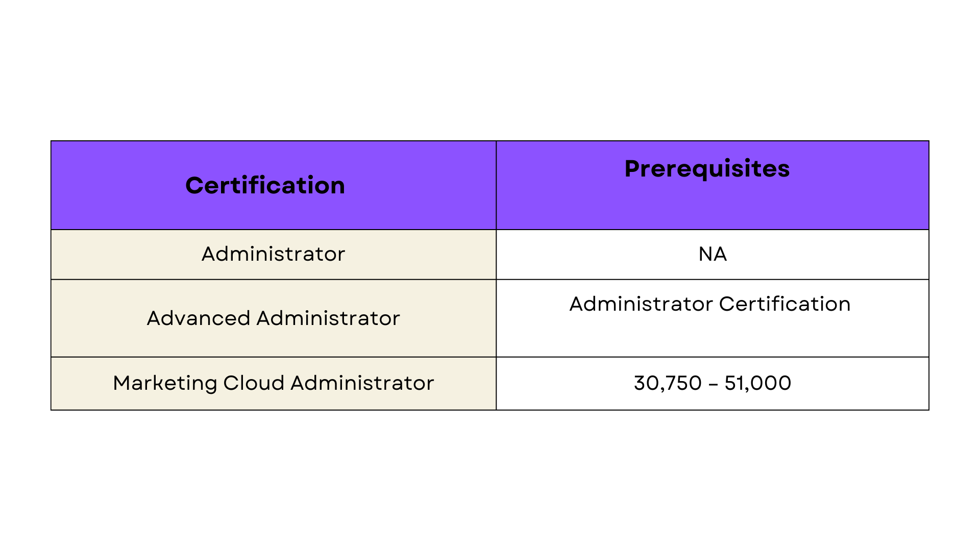Click the 30,750 number
This screenshot has width=980, height=551.
tap(668, 383)
